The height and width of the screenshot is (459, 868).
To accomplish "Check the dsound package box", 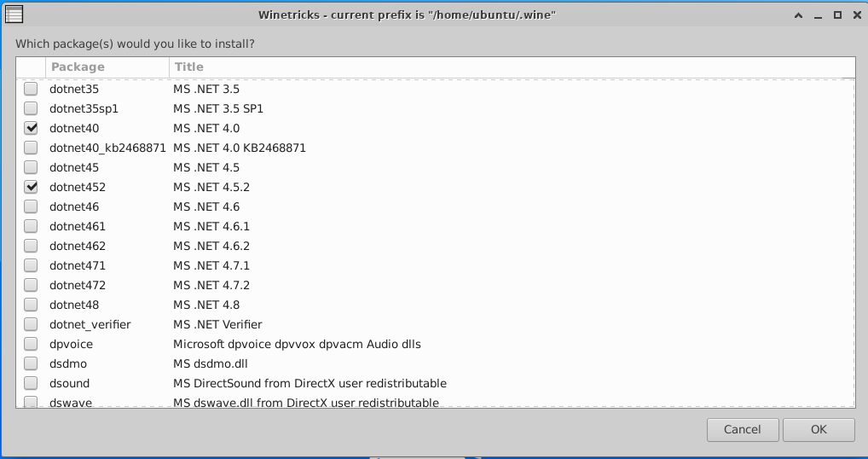I will pos(31,383).
